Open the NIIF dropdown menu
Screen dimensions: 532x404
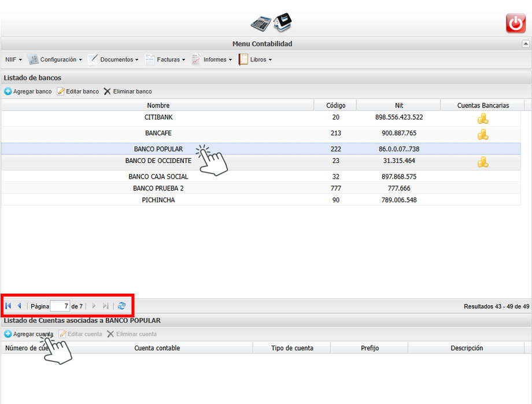pos(13,60)
